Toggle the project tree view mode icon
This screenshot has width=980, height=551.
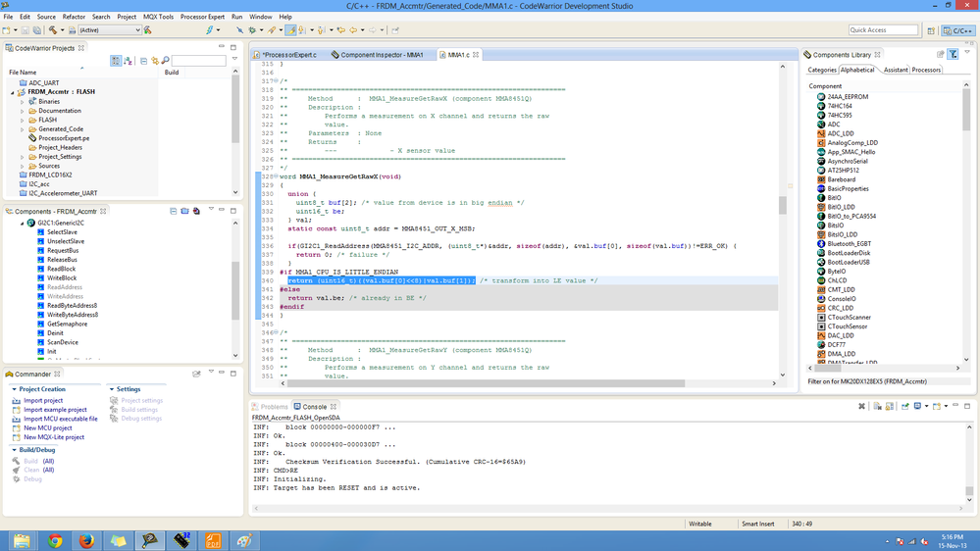click(x=116, y=61)
